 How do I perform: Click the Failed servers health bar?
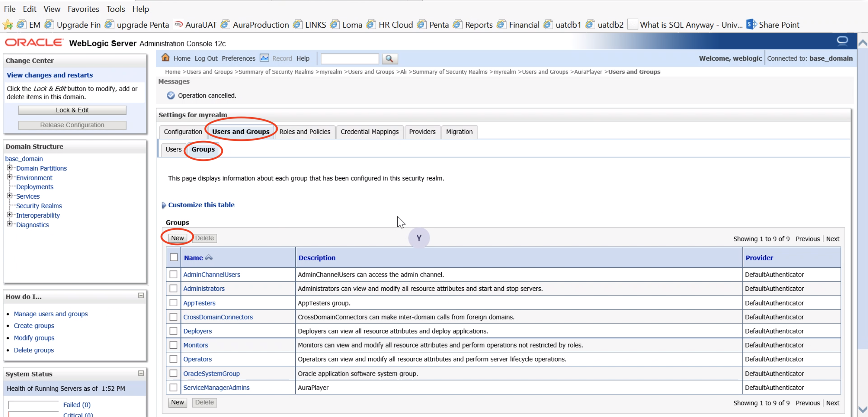click(x=33, y=405)
